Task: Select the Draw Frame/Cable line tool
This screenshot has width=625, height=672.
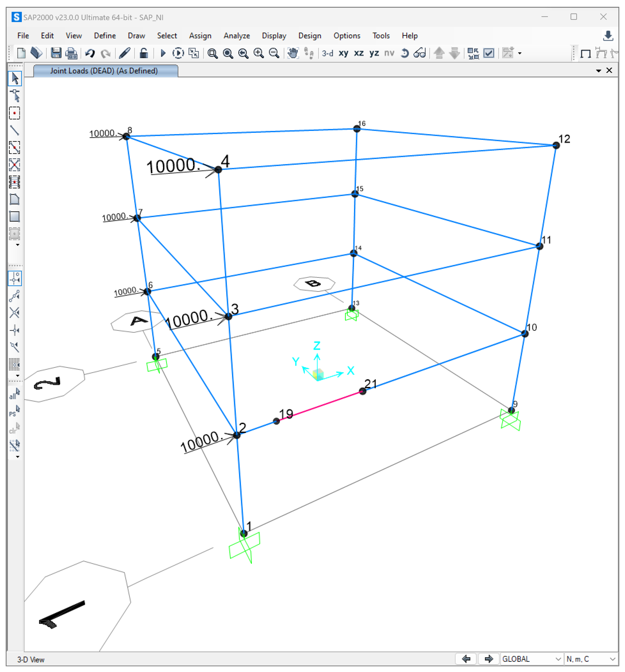Action: coord(14,130)
